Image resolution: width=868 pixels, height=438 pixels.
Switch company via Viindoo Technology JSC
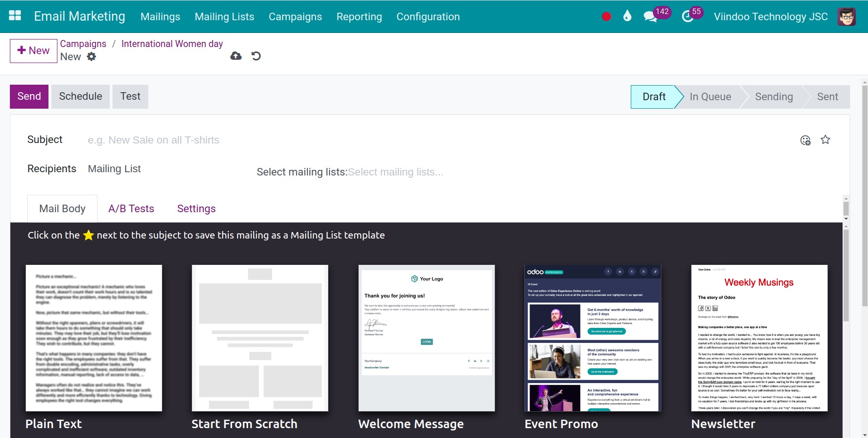coord(771,16)
